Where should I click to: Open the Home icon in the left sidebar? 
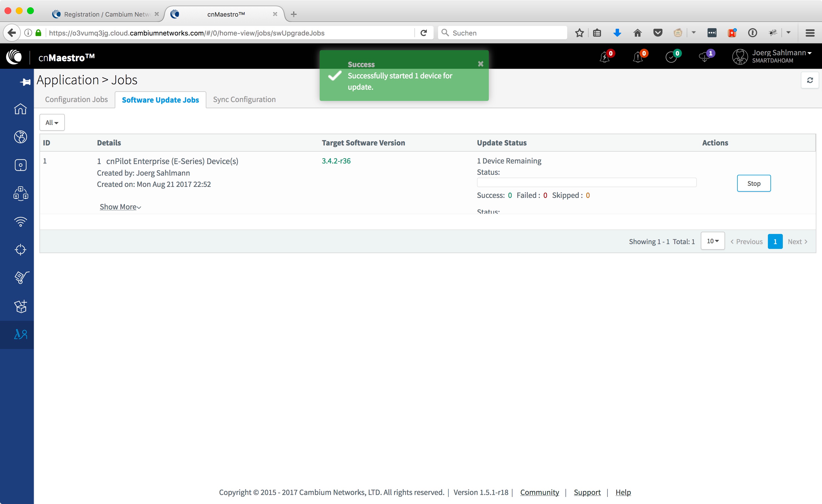pos(20,109)
